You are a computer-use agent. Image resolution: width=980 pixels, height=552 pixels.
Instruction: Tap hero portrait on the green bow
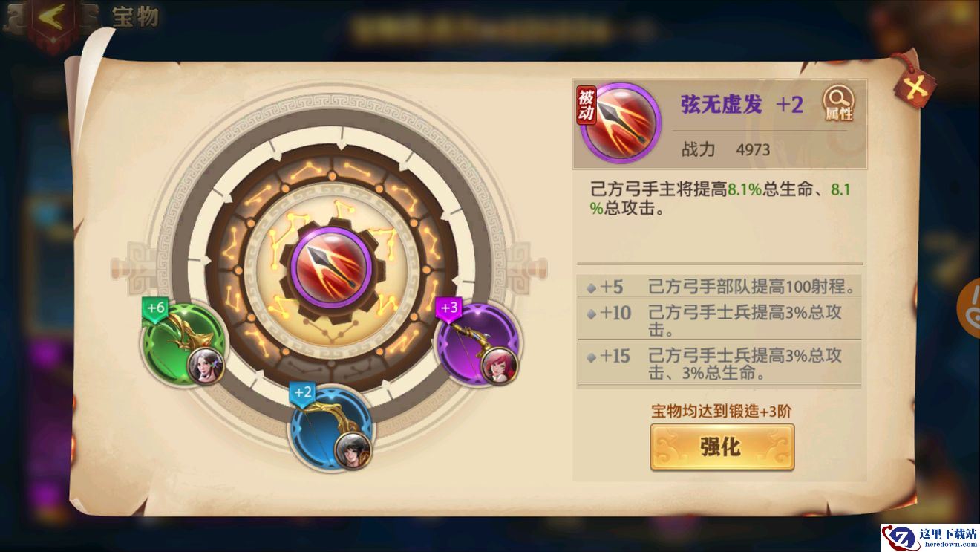coord(206,365)
